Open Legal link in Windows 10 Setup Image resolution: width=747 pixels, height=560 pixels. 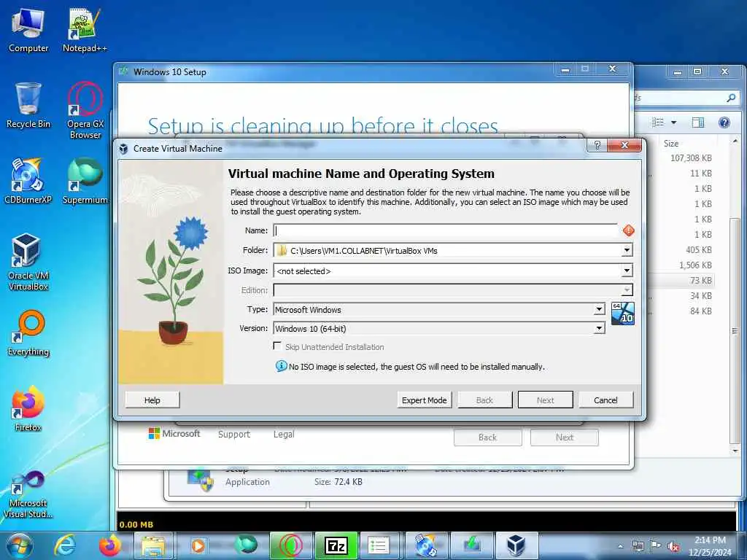pos(284,435)
